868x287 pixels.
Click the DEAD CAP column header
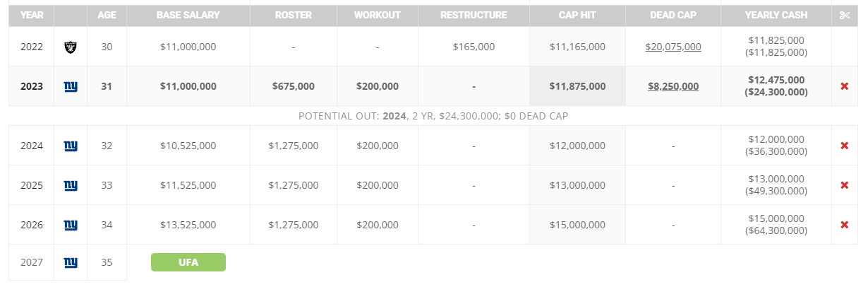tap(673, 15)
